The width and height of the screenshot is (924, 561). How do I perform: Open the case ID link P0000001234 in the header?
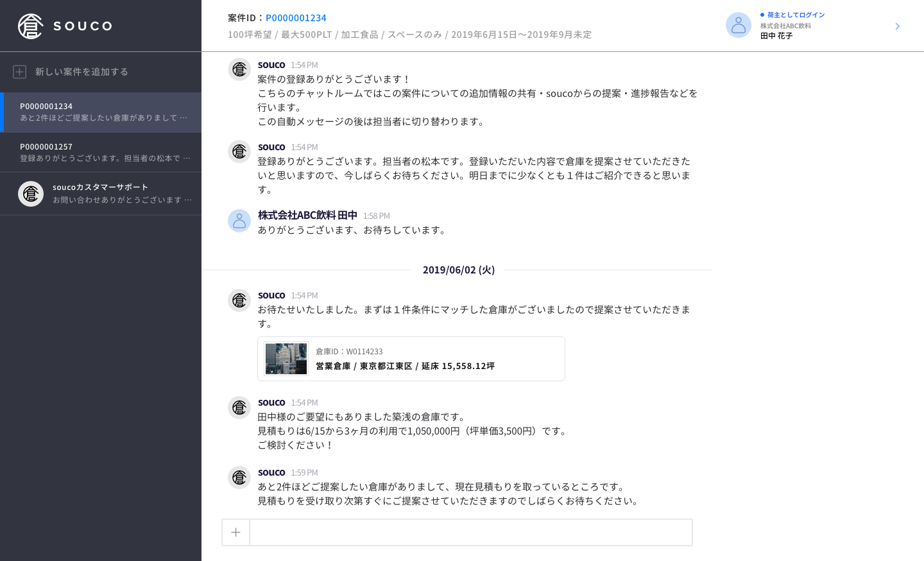[x=296, y=17]
